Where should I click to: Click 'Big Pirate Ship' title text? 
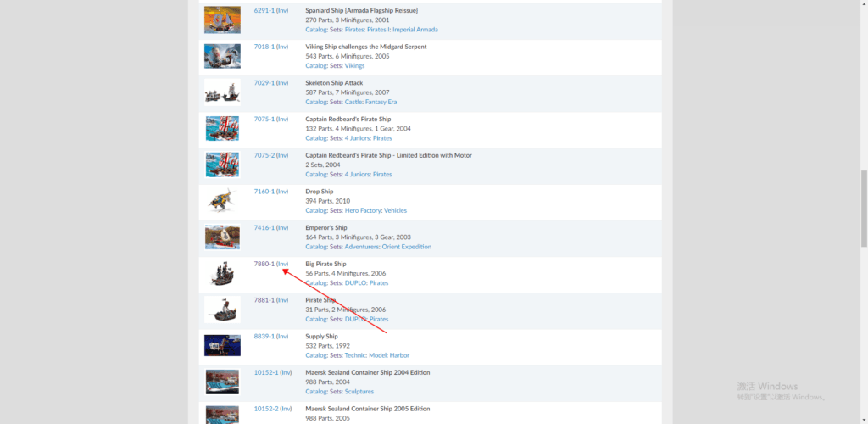coord(325,264)
